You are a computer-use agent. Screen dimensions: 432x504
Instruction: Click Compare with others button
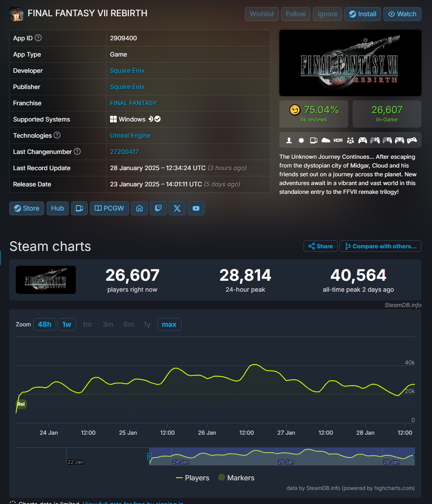coord(381,246)
